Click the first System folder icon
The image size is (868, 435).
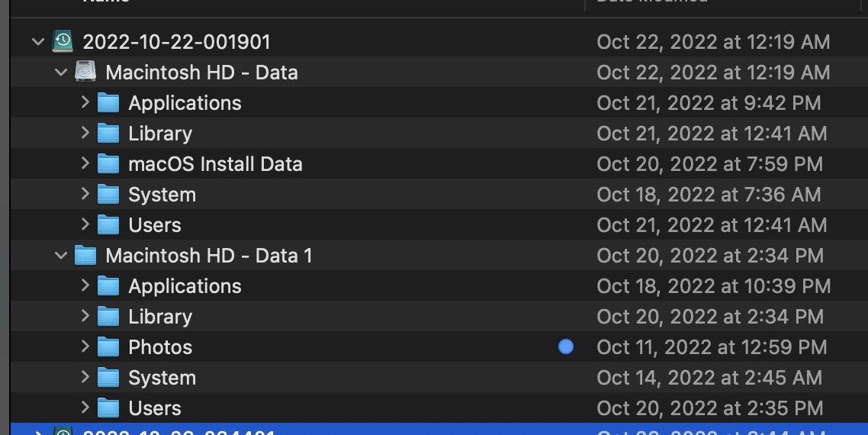pyautogui.click(x=108, y=195)
